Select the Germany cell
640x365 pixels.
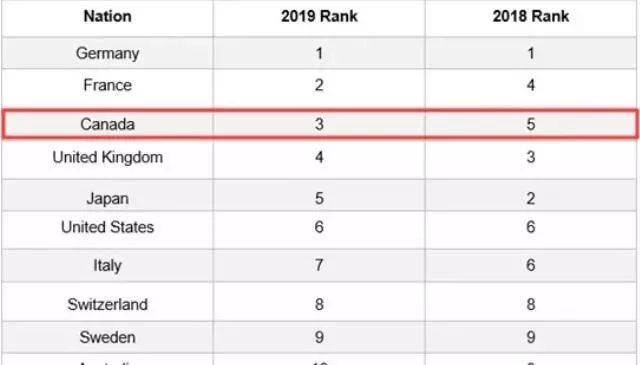108,53
